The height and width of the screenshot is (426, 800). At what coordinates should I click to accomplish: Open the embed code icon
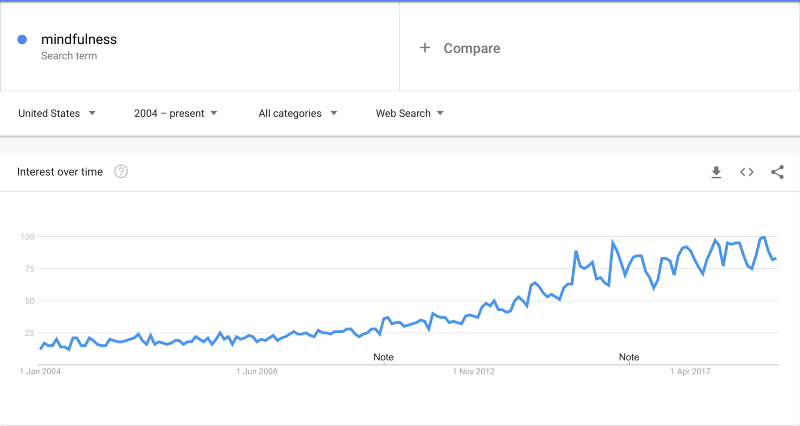tap(746, 172)
